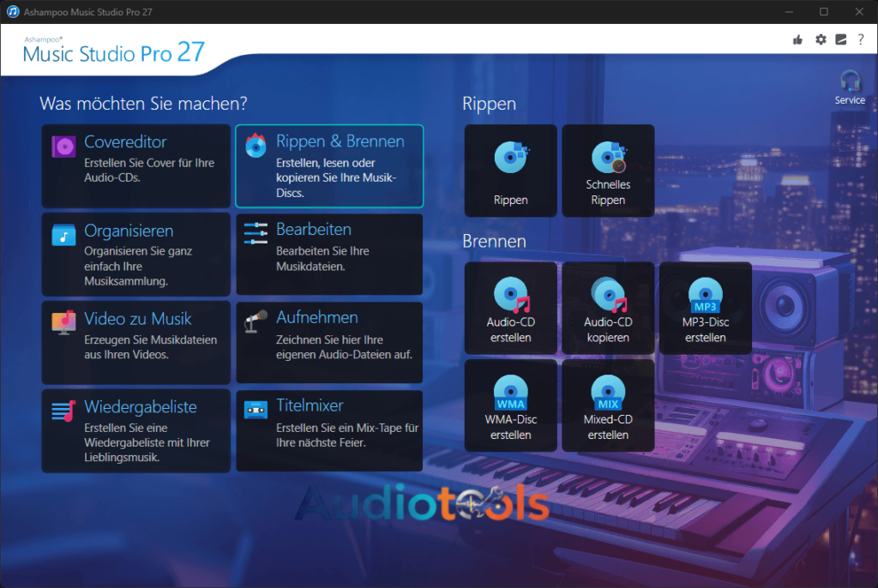Click the Aufnehmen microphone icon
This screenshot has width=878, height=588.
pos(256,321)
